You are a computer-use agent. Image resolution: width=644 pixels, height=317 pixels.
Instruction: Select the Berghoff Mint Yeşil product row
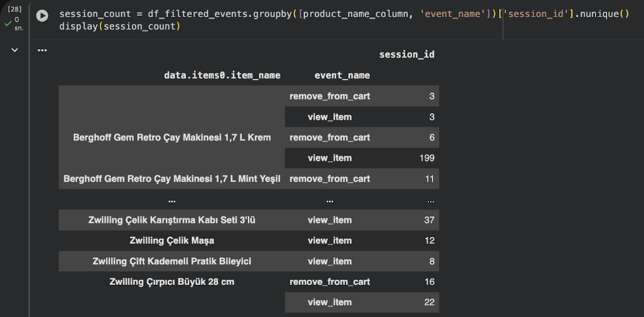(x=172, y=178)
